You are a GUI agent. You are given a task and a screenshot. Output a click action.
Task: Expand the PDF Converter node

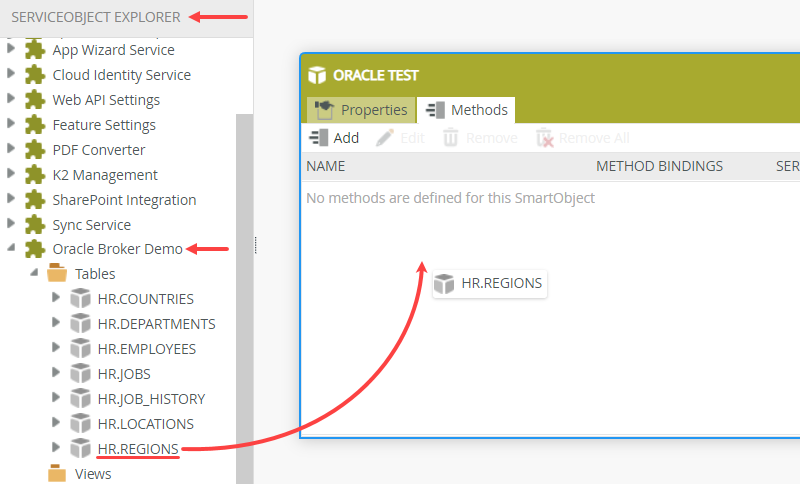(11, 148)
